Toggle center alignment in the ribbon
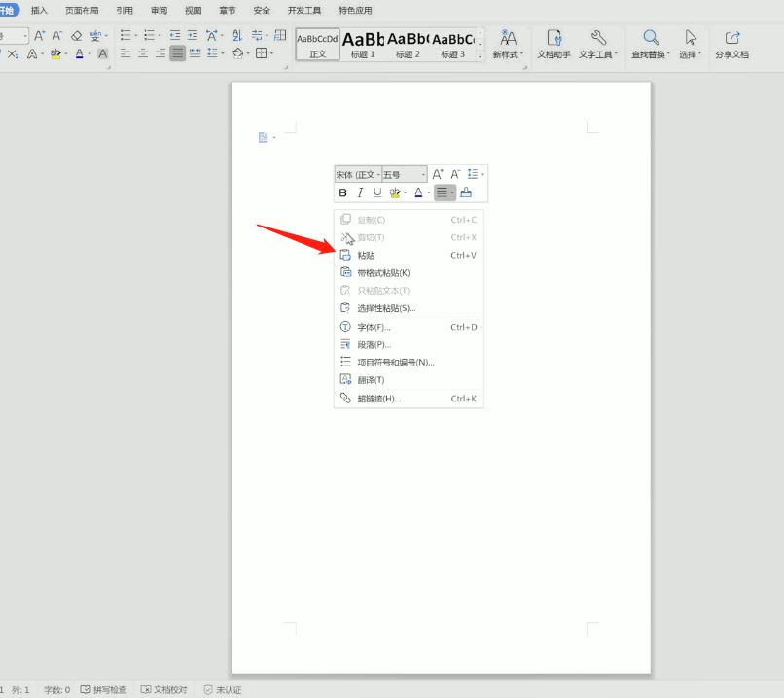This screenshot has height=698, width=784. pos(143,52)
